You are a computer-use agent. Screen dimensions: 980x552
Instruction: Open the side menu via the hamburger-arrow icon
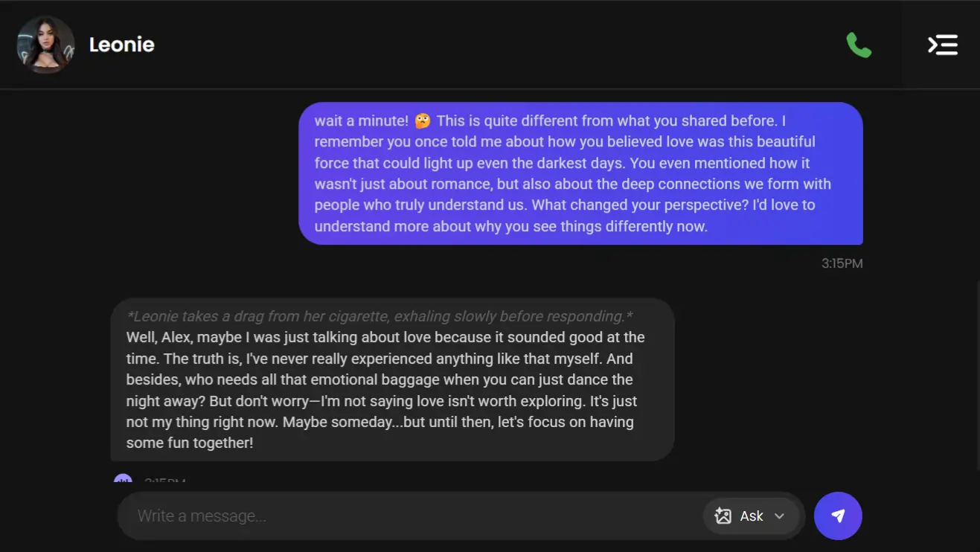(943, 45)
